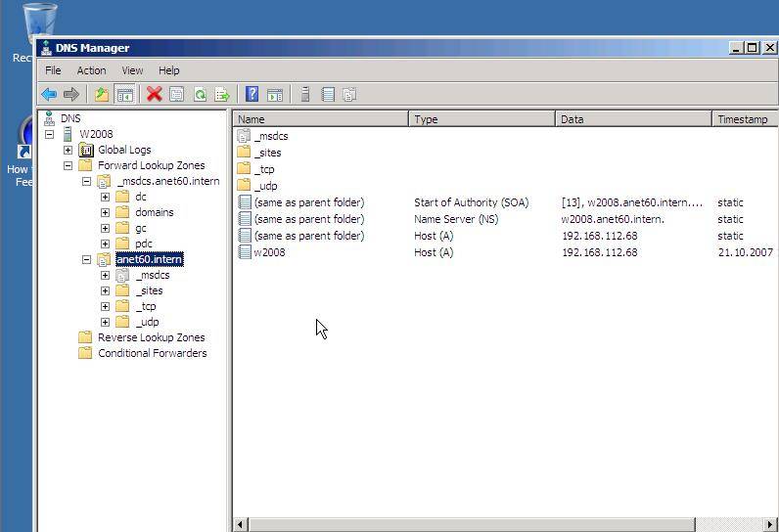Select the _msdcs entry in list pane
779x532 pixels.
271,136
